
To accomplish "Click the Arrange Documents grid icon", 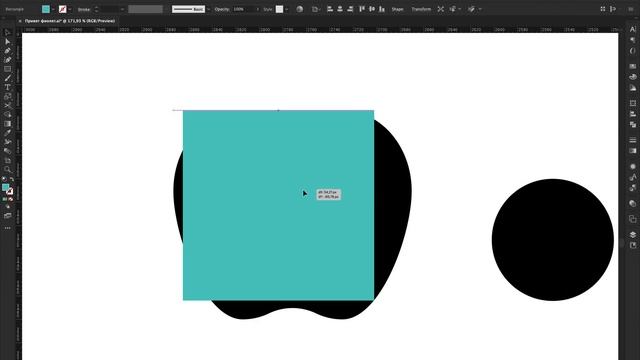I will [x=603, y=9].
